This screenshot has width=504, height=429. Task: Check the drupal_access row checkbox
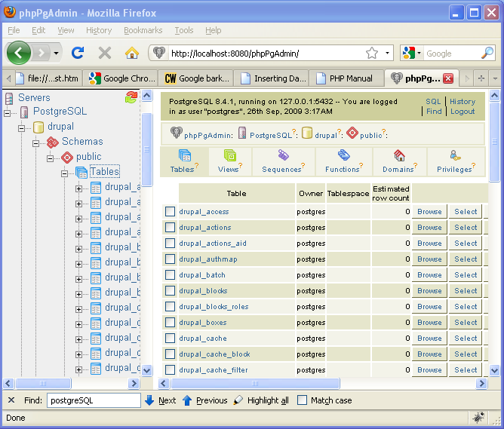pos(170,212)
